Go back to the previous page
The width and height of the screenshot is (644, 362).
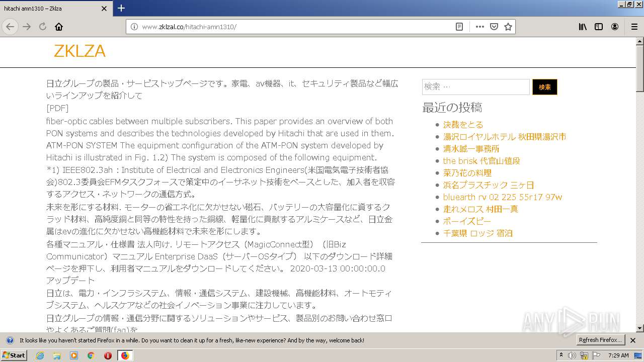tap(10, 27)
